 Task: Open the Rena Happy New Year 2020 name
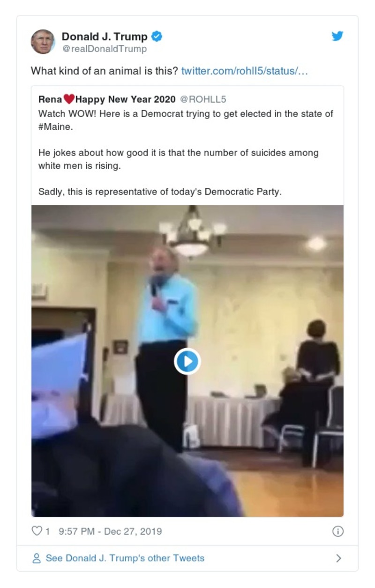(107, 99)
